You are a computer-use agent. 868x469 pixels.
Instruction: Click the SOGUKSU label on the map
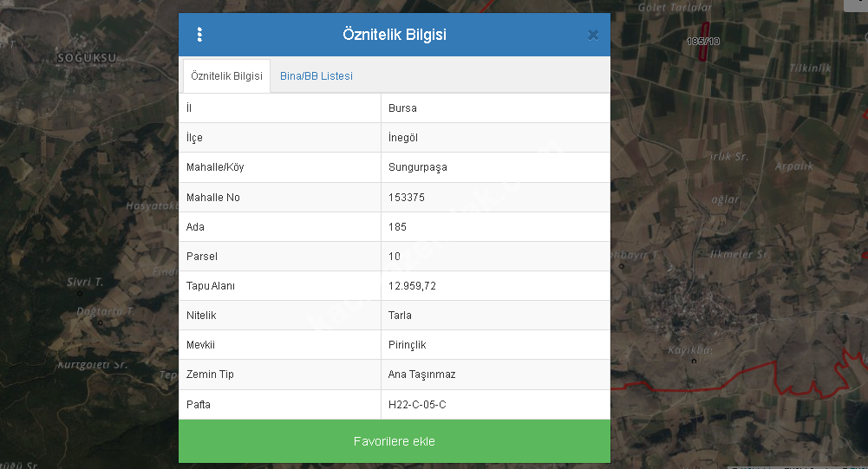tap(86, 58)
